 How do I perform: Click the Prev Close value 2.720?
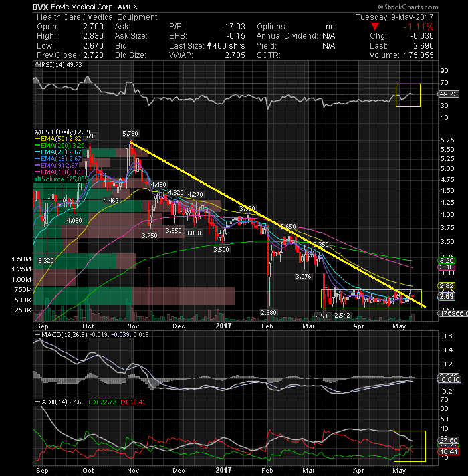(x=93, y=55)
